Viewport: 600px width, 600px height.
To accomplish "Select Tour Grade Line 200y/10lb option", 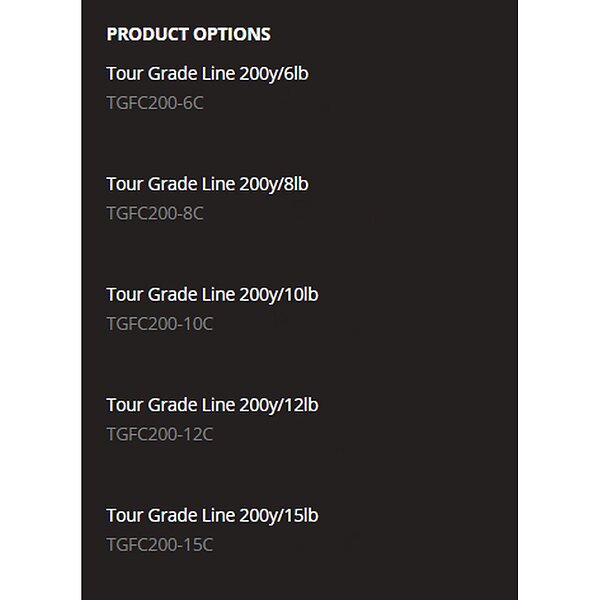I will pyautogui.click(x=212, y=295).
